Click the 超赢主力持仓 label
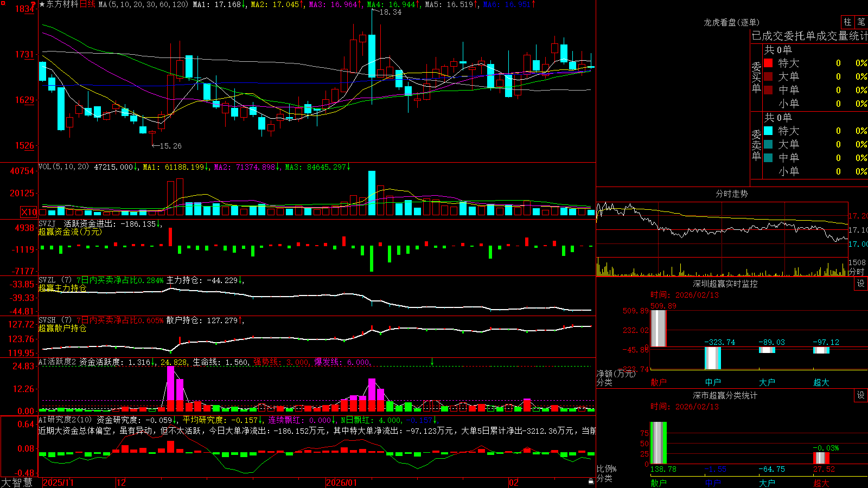868x488 pixels. coord(62,288)
